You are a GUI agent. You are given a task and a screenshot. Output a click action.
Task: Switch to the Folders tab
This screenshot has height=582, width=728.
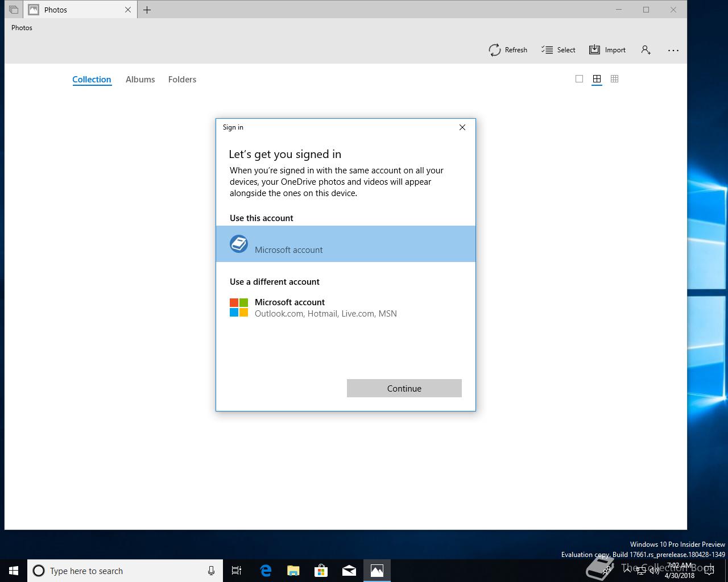182,80
